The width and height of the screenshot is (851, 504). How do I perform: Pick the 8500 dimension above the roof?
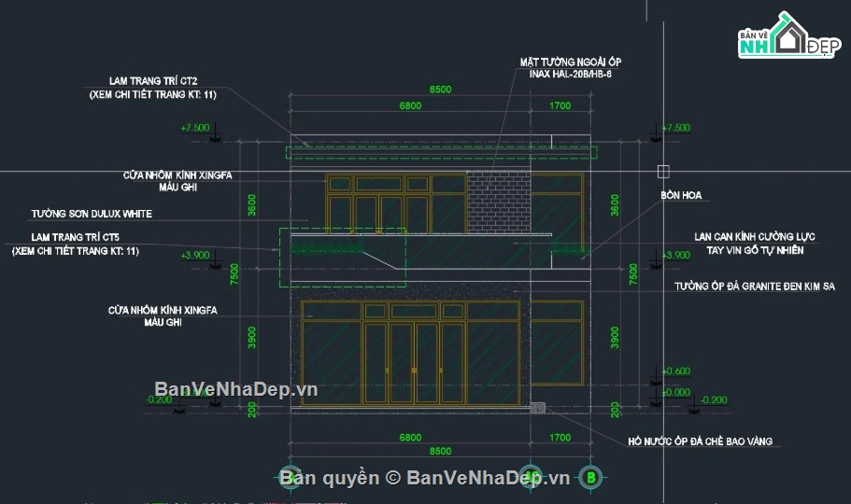pos(440,90)
